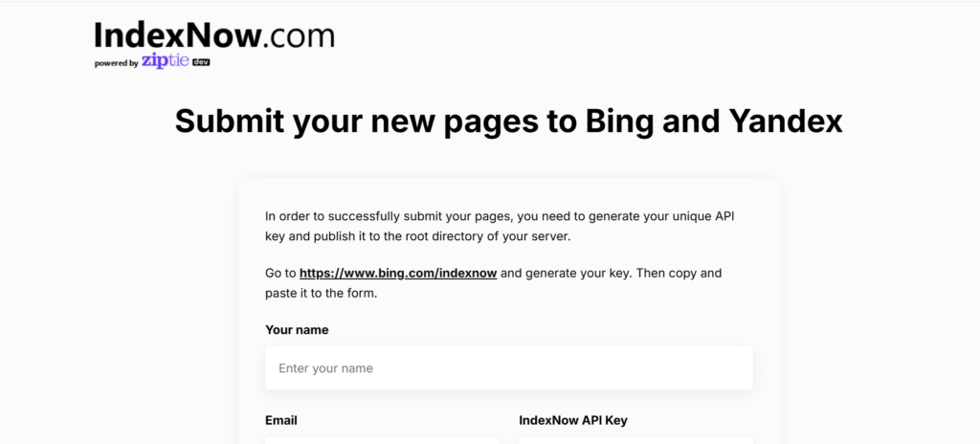Click the "Go to" text before the Bing link

pos(280,273)
